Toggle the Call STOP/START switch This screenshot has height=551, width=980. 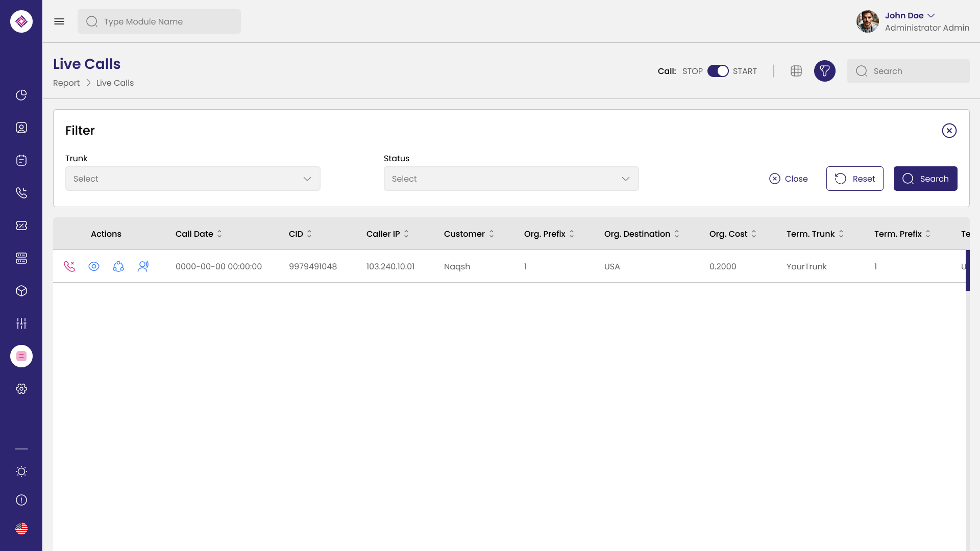(x=718, y=71)
